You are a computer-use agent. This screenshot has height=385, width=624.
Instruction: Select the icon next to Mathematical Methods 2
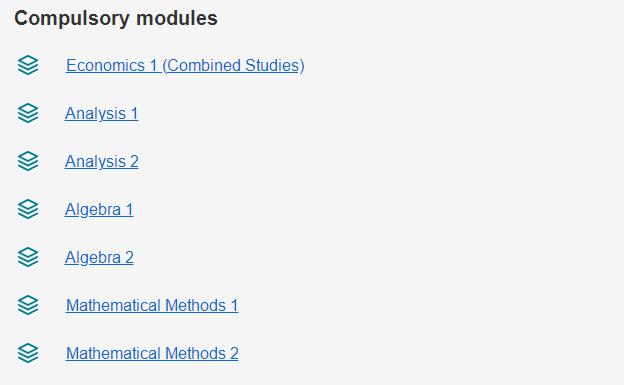(x=28, y=353)
